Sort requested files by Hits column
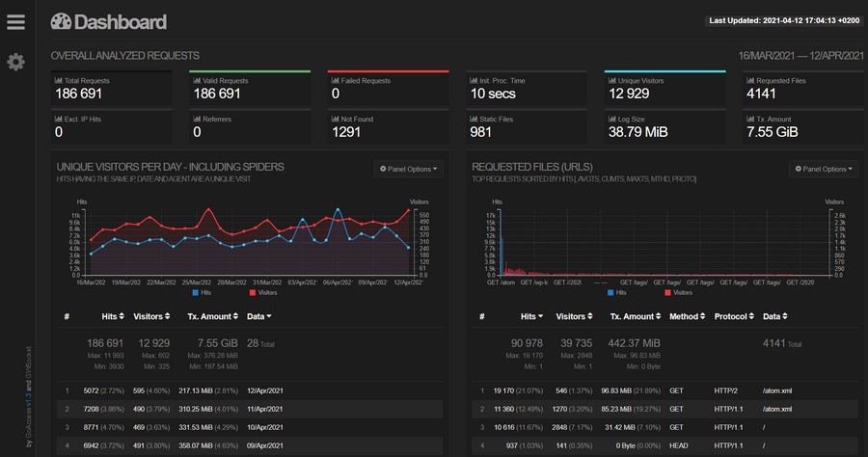 [x=531, y=316]
